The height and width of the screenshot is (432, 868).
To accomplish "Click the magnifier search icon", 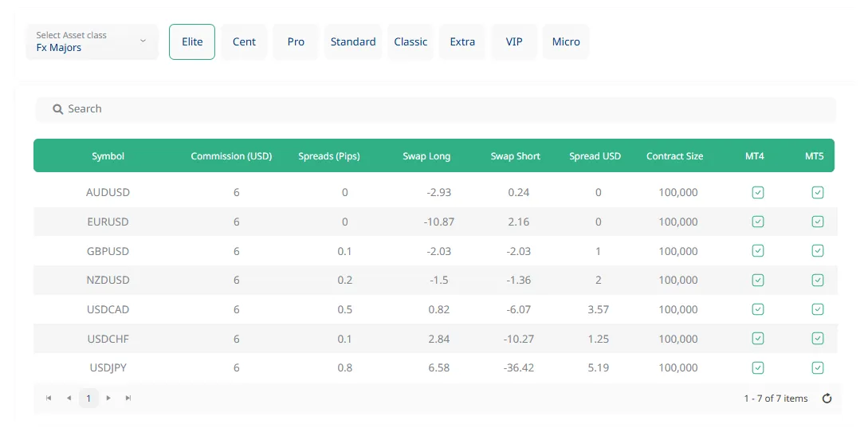I will point(57,109).
